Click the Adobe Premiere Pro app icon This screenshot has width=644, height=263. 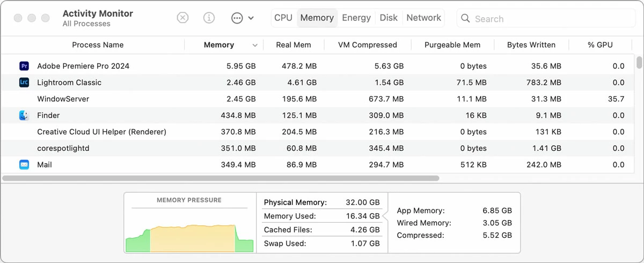24,66
